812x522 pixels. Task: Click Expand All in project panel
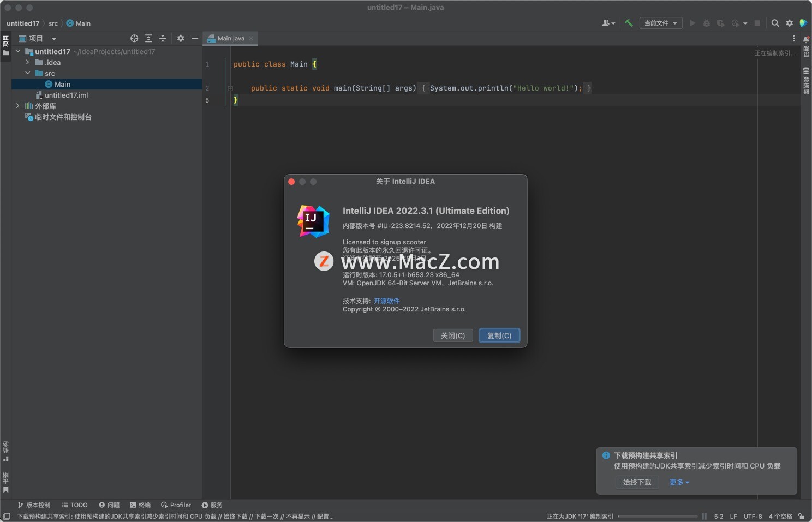click(148, 38)
